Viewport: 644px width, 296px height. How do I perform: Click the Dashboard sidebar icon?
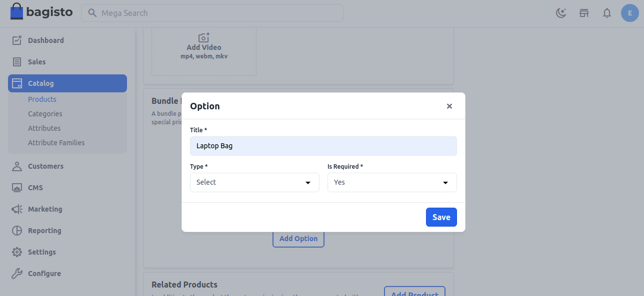coord(17,40)
